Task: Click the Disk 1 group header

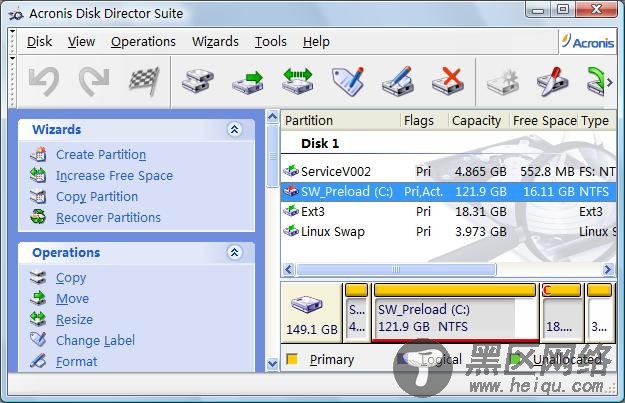Action: pos(320,143)
